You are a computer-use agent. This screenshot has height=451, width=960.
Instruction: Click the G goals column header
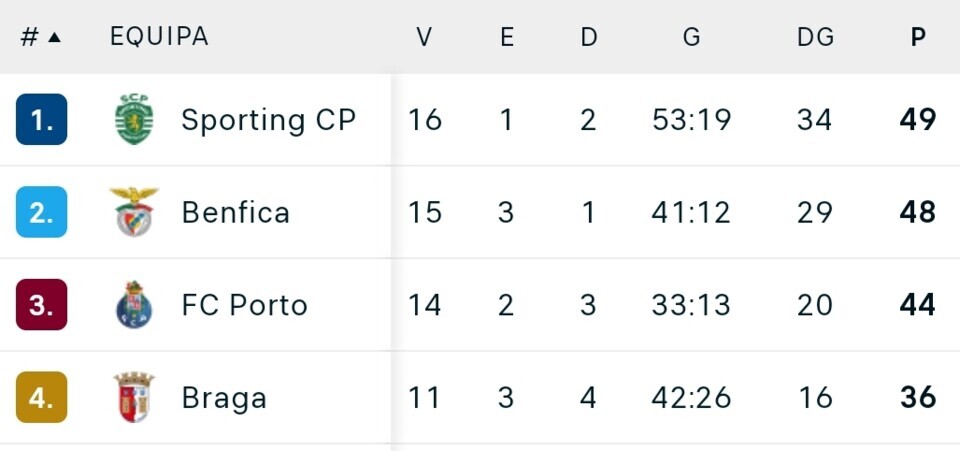(x=691, y=37)
